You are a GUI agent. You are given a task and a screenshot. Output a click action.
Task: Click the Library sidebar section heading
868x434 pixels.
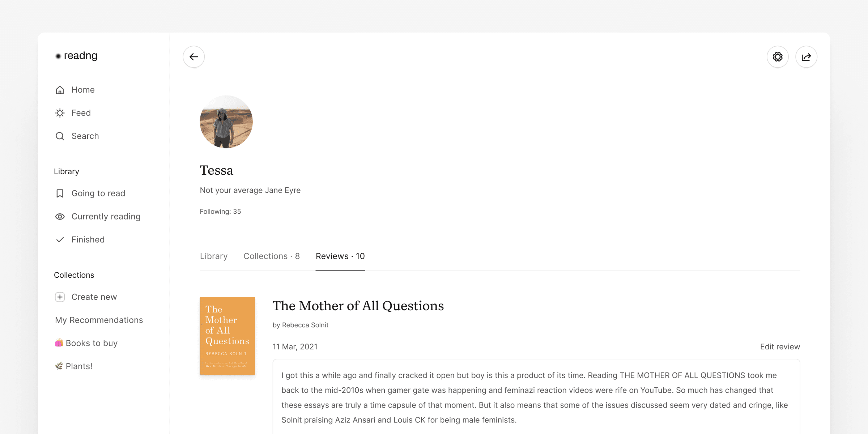(67, 171)
